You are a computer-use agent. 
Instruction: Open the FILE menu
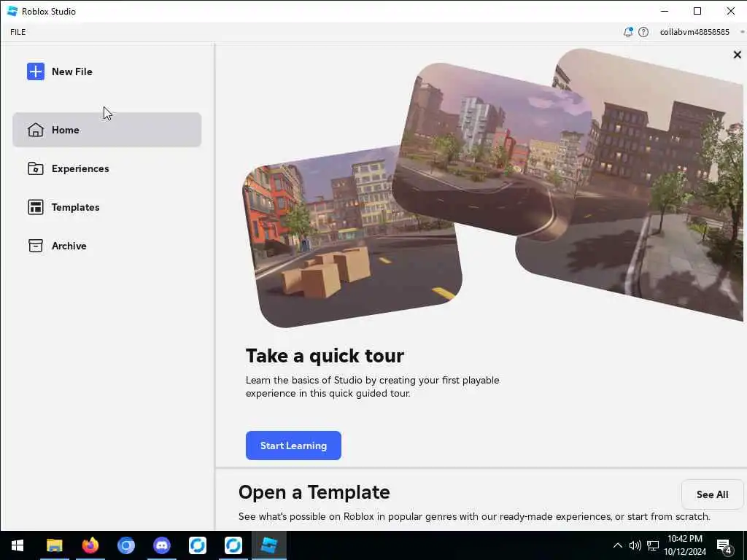[x=18, y=32]
